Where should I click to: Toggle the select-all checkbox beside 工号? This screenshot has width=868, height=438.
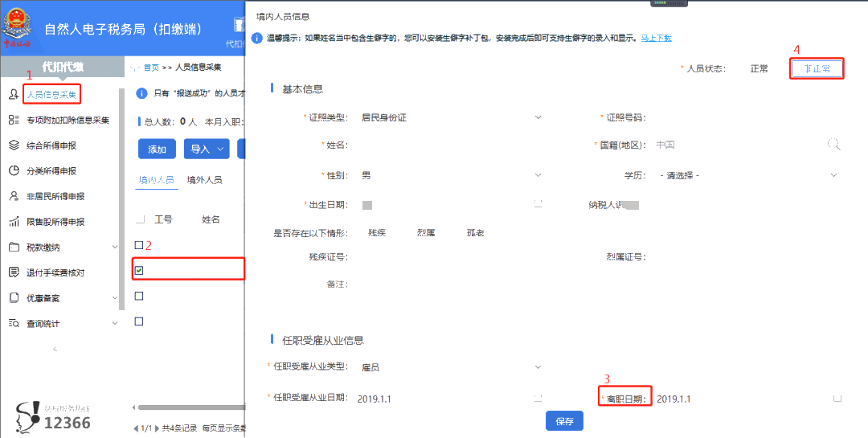point(140,220)
